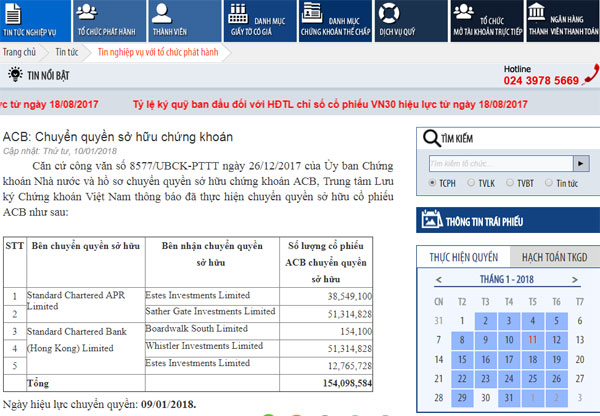The height and width of the screenshot is (416, 600).
Task: Open Thành viên person icon
Action: point(161,13)
